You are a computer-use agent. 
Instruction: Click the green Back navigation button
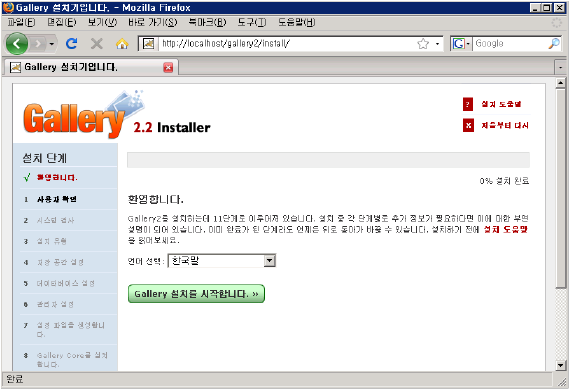pos(17,44)
